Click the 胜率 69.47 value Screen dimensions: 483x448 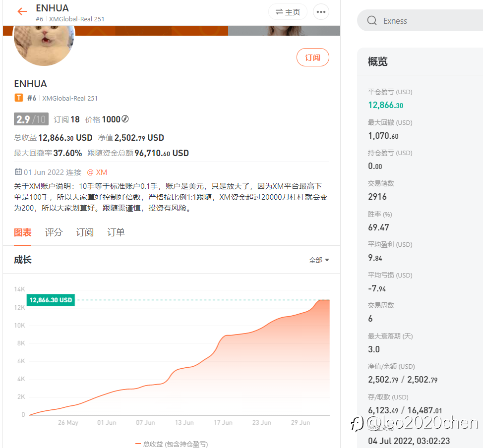(378, 227)
